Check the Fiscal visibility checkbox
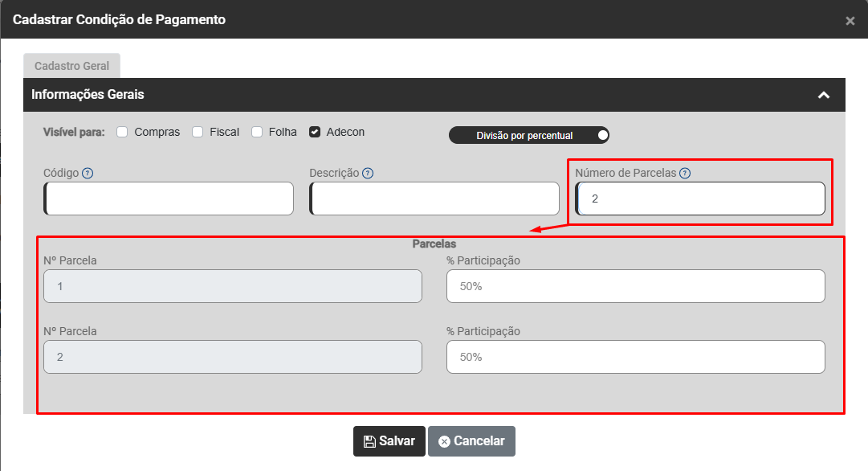Screen dimensions: 868x471 [198, 132]
